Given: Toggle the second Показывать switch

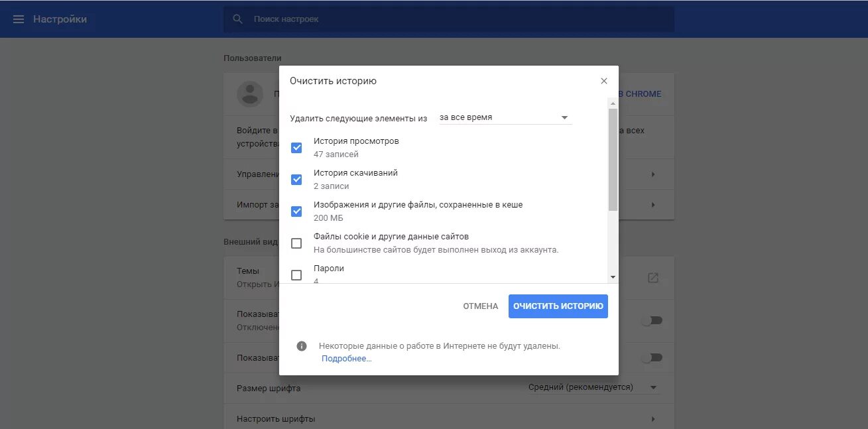Looking at the screenshot, I should 652,358.
